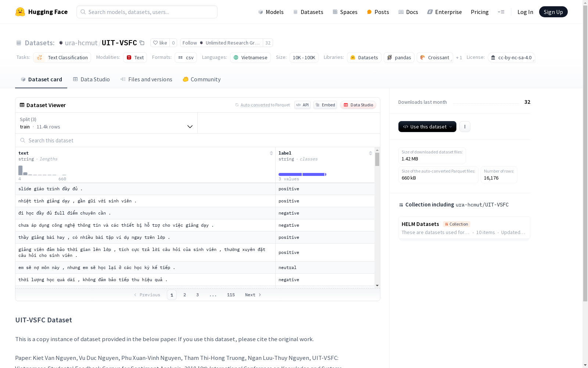
Task: Open Data Studio from the viewer header
Action: (x=358, y=105)
